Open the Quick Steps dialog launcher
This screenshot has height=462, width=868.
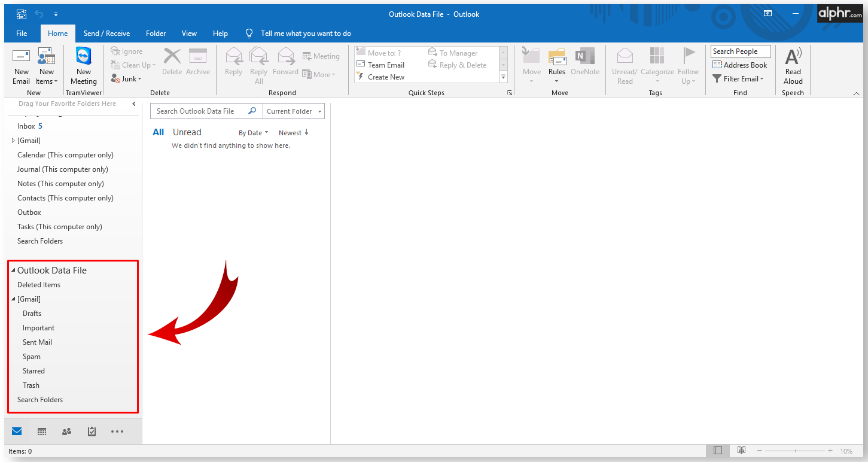pyautogui.click(x=510, y=93)
